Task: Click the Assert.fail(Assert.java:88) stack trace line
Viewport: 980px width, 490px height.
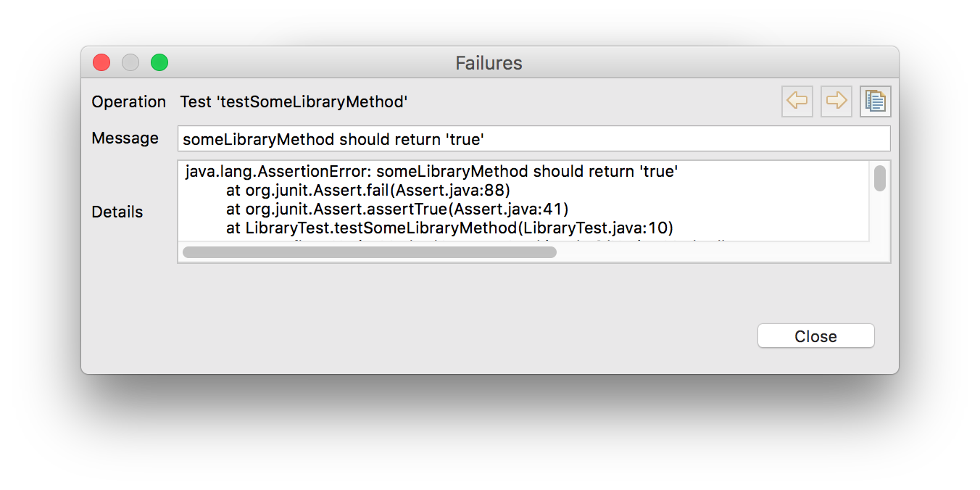Action: point(368,191)
